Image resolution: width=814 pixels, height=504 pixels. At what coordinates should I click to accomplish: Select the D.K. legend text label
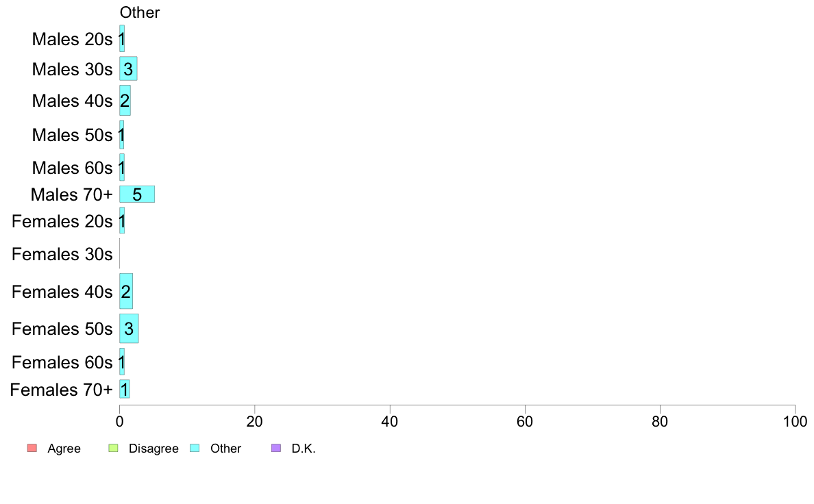304,449
